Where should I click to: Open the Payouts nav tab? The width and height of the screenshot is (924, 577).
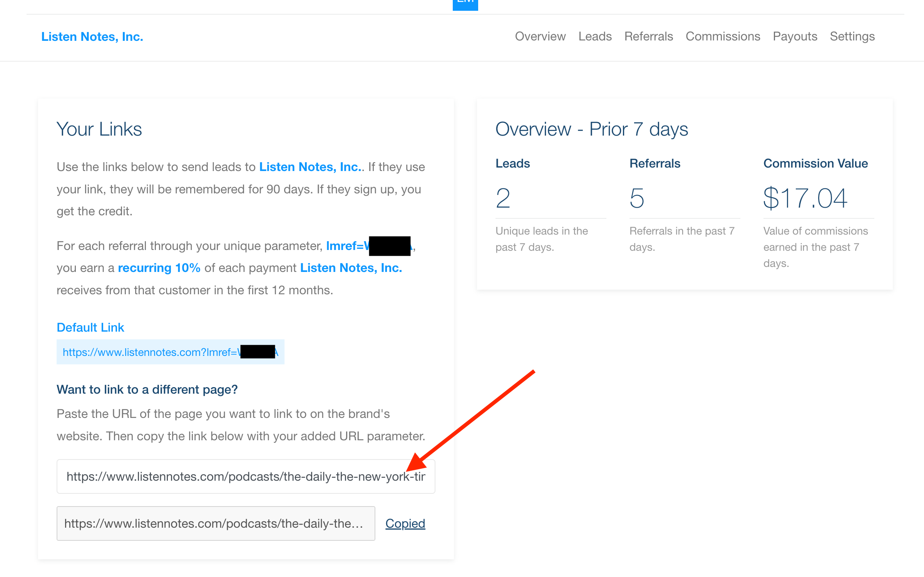pyautogui.click(x=795, y=36)
